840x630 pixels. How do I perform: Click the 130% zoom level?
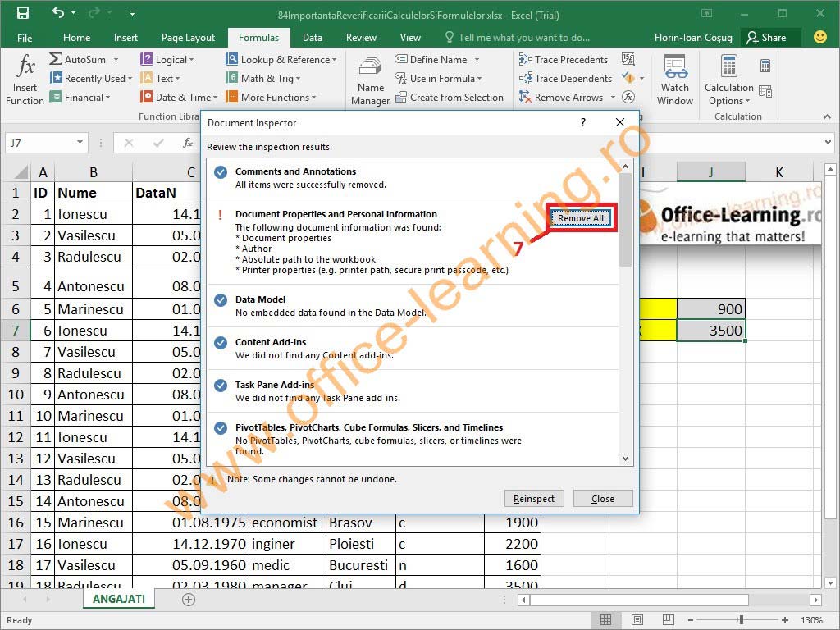(x=811, y=620)
